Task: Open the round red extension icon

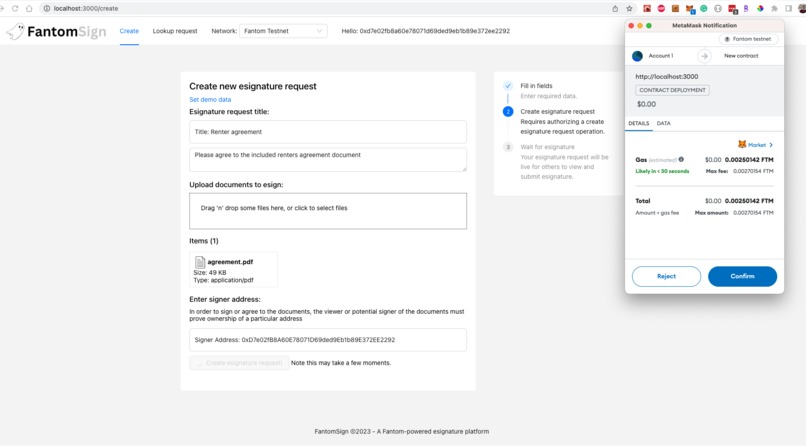Action: tap(662, 8)
